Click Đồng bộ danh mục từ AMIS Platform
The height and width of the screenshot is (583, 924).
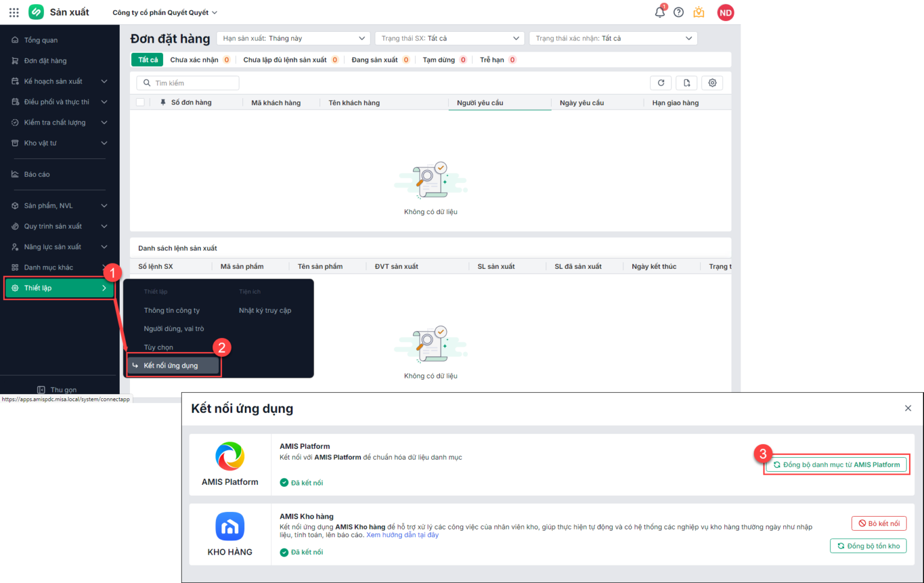pos(836,464)
